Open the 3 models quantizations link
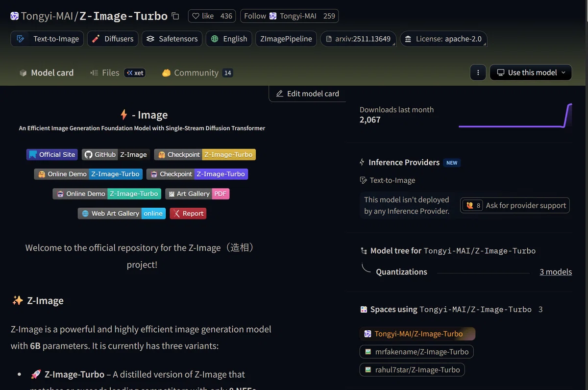 (x=556, y=272)
